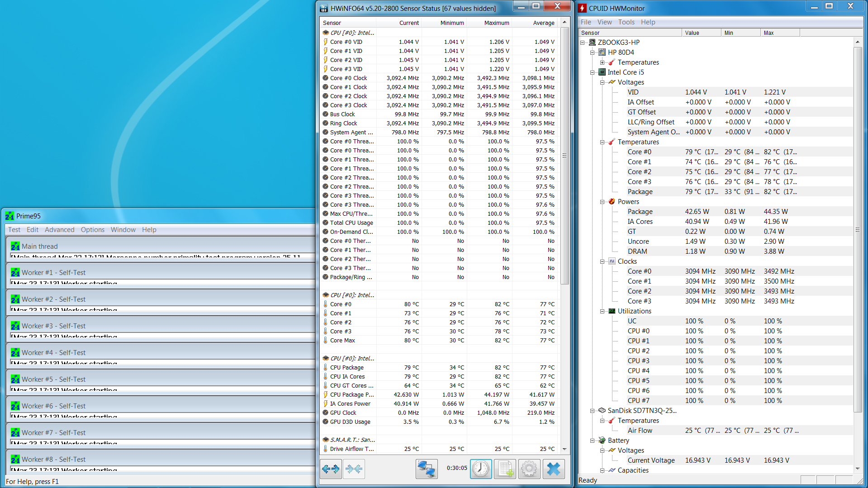Open Prime95 Test menu
The width and height of the screenshot is (868, 488).
(x=14, y=230)
